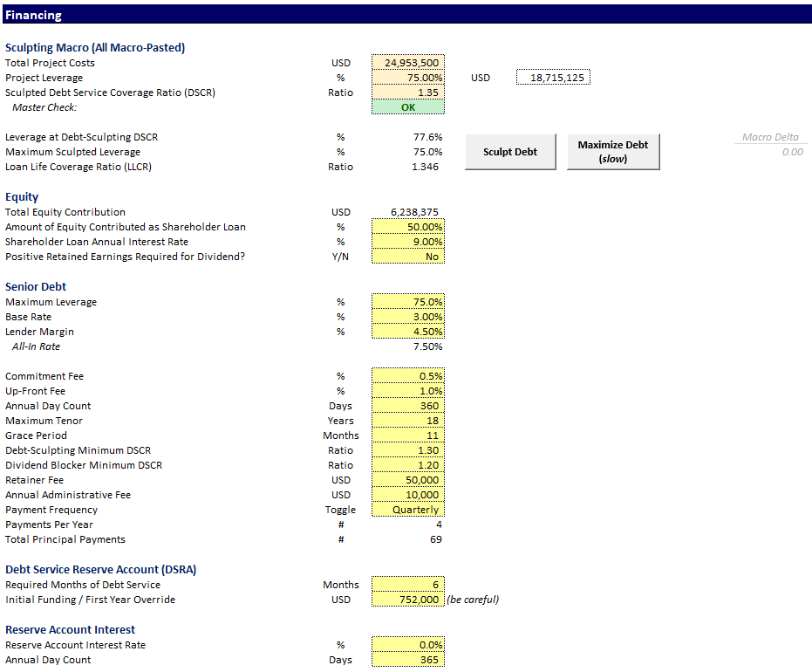Select the Retainer Fee 50,000 cell
Screen dimensions: 812x672
[x=408, y=480]
